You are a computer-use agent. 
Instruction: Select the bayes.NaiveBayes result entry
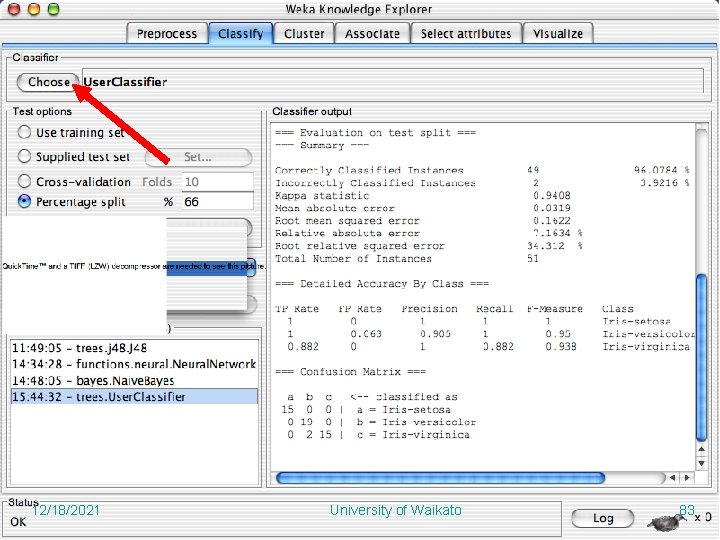point(134,381)
